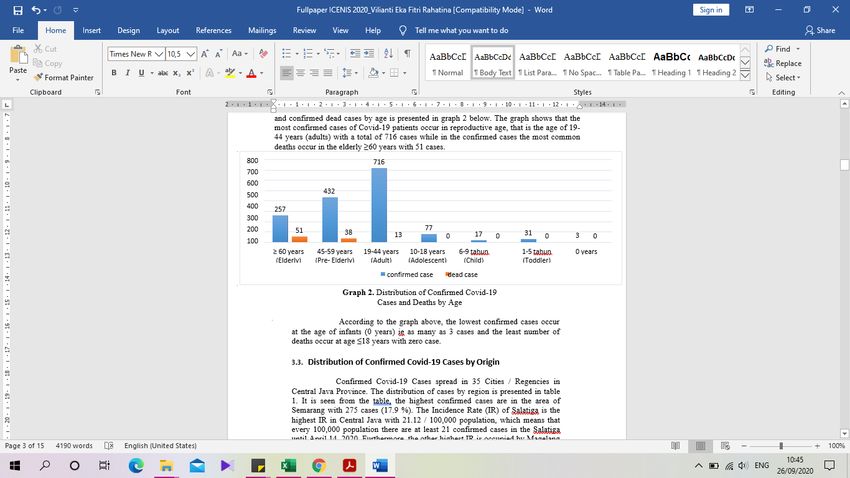Apply the Normal style

tap(447, 63)
